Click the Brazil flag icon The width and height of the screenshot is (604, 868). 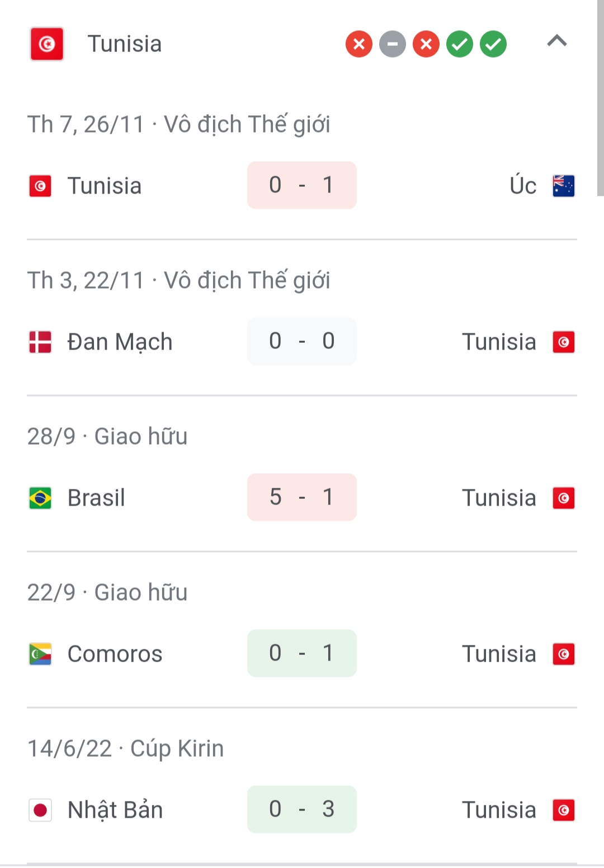[x=40, y=498]
